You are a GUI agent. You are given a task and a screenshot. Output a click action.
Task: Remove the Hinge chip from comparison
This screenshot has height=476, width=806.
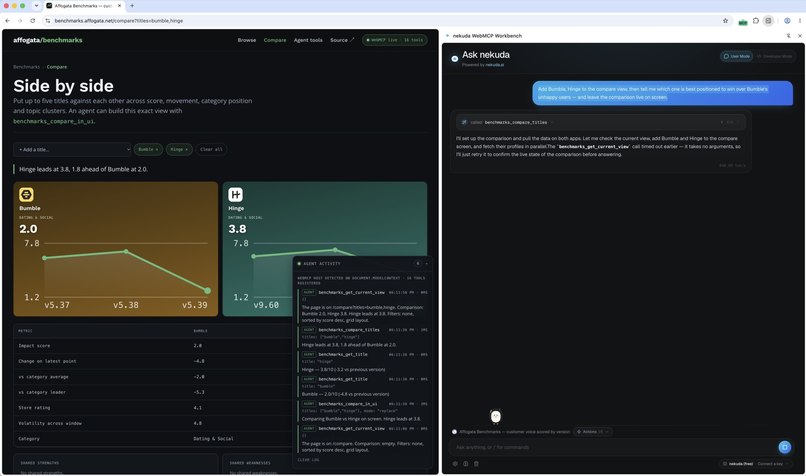tap(187, 150)
